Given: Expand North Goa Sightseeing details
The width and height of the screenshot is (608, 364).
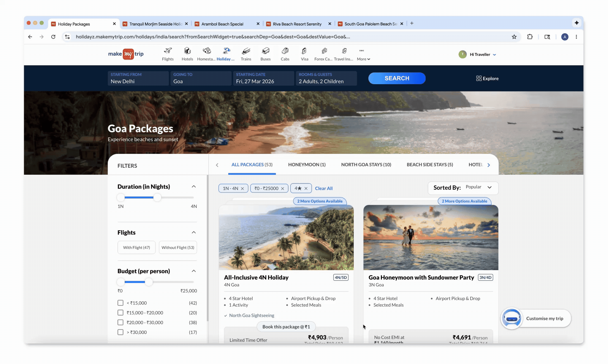Looking at the screenshot, I should pos(249,316).
